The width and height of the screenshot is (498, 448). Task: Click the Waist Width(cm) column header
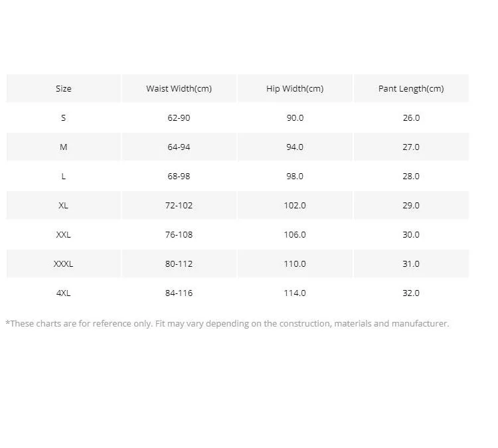pyautogui.click(x=179, y=88)
